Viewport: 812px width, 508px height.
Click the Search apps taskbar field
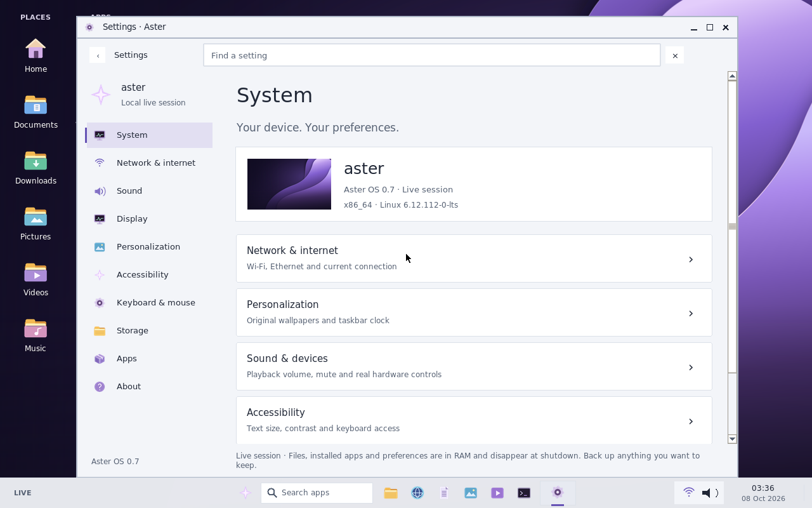[x=317, y=493]
